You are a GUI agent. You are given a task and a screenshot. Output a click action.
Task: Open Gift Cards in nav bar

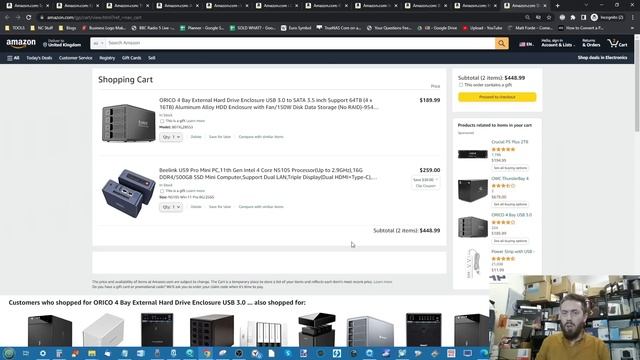click(131, 58)
